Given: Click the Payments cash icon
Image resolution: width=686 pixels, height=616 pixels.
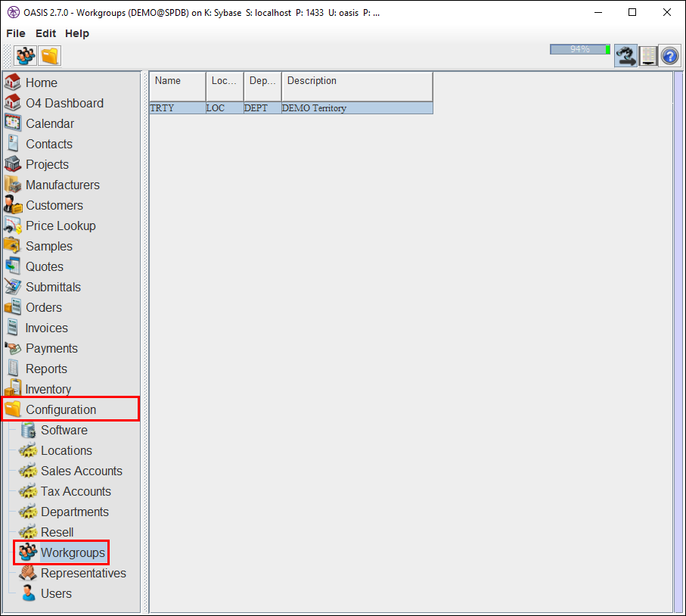Looking at the screenshot, I should tap(13, 348).
